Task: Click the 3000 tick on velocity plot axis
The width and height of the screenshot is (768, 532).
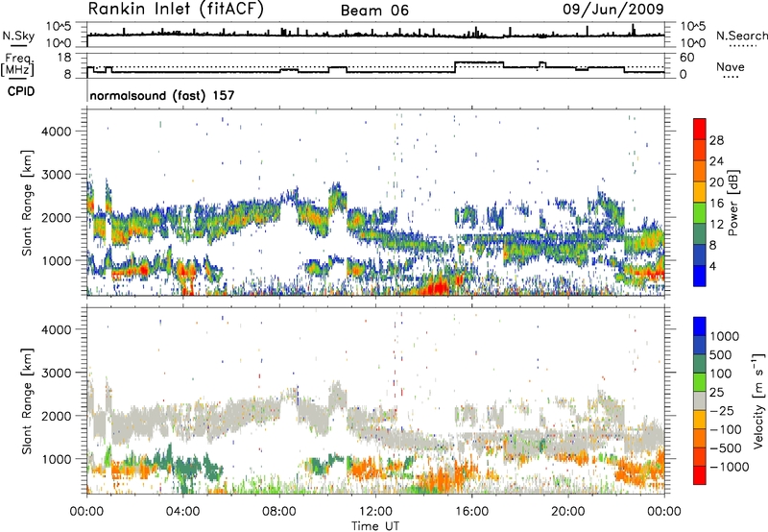Action: coord(57,373)
